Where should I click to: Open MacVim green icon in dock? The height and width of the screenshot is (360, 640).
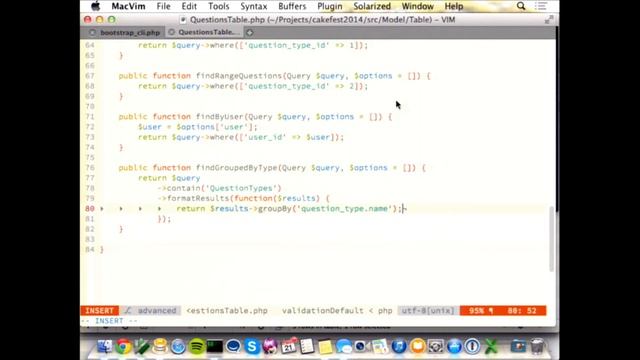[142, 346]
